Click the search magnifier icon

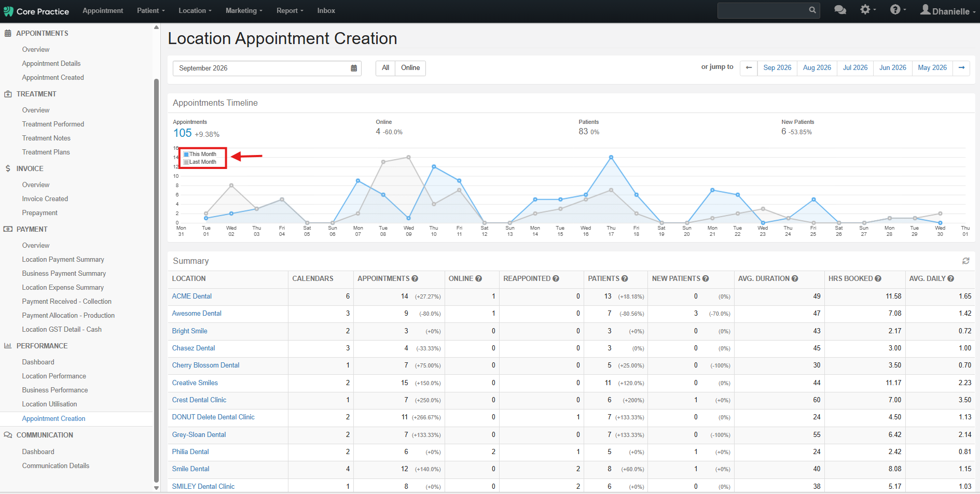812,10
